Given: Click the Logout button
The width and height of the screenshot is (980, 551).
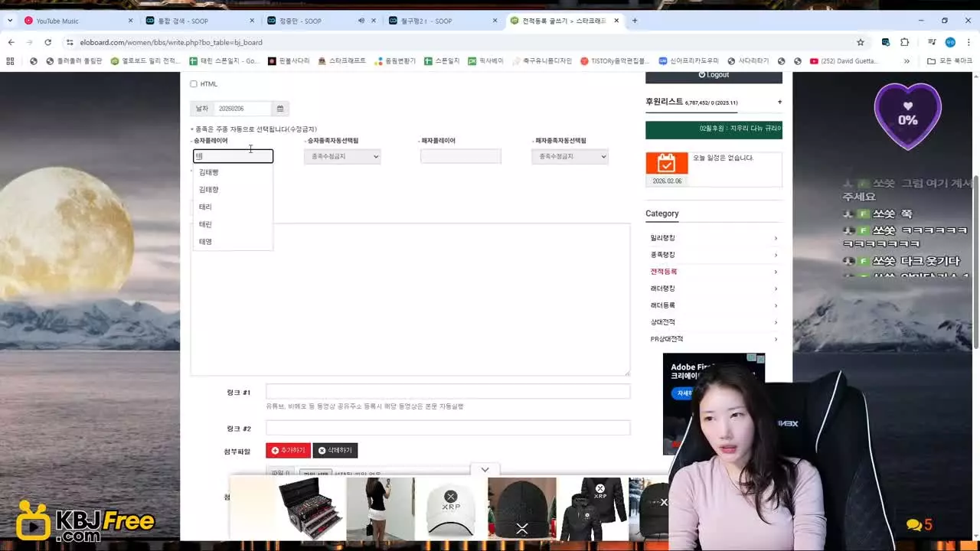Looking at the screenshot, I should tap(714, 75).
